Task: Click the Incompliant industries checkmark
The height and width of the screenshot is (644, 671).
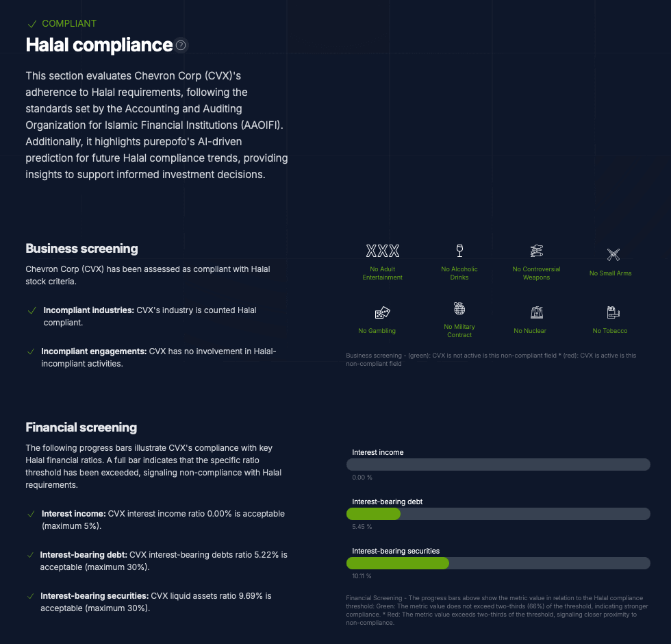Action: [x=31, y=310]
